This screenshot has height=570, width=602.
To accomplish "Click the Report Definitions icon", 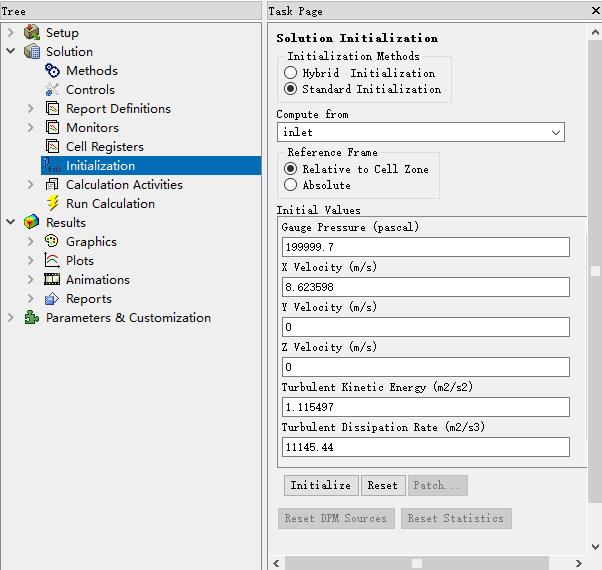I will pyautogui.click(x=52, y=108).
